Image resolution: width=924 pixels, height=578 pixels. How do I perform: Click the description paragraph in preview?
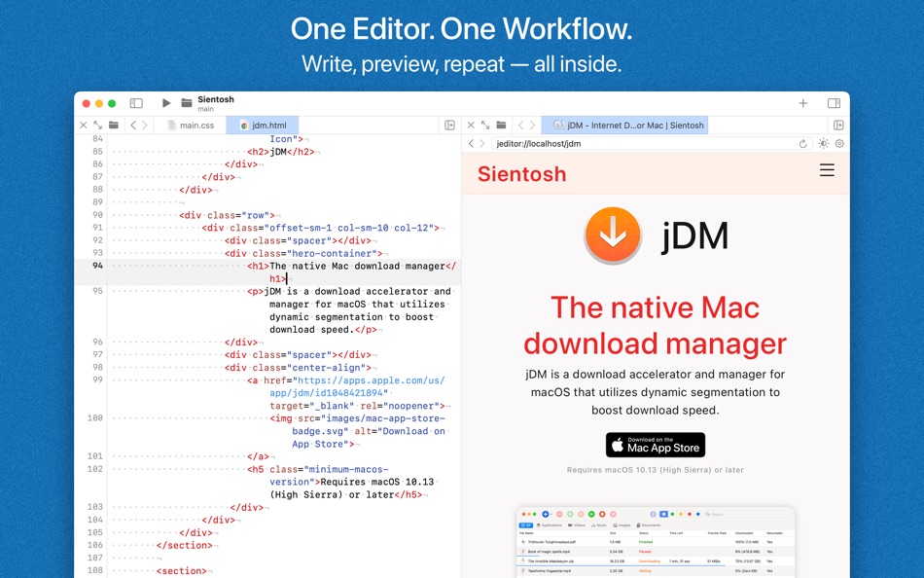click(656, 392)
